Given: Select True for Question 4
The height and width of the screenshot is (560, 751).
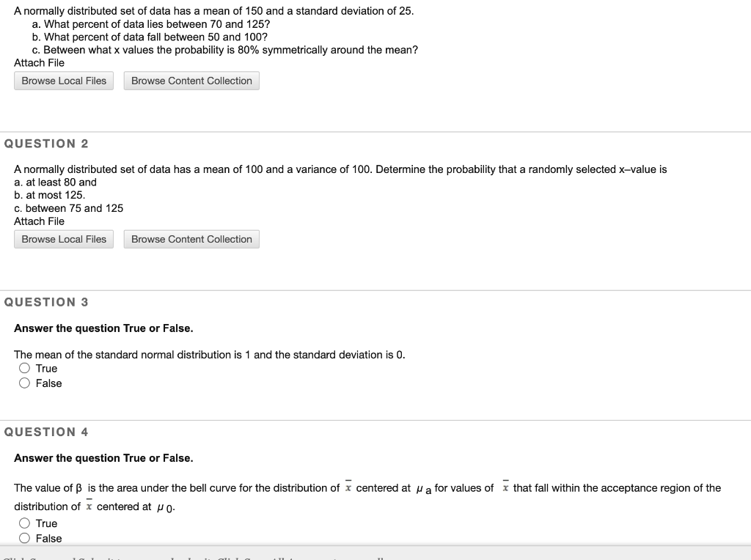Looking at the screenshot, I should point(24,523).
